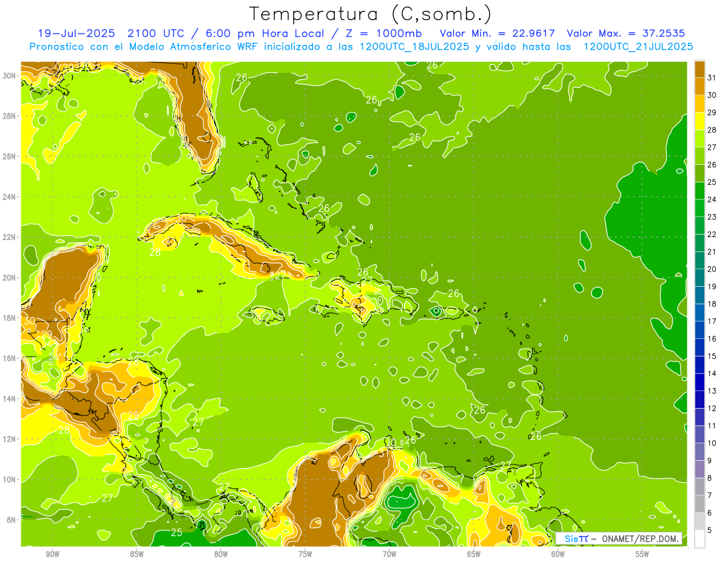
Task: Click the brown legend swatch above 31
Action: [699, 69]
